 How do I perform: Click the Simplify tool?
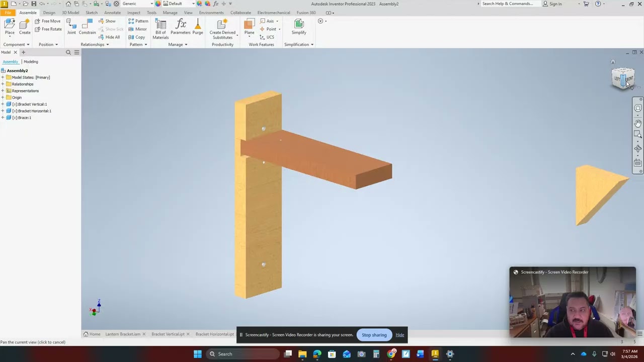[299, 27]
